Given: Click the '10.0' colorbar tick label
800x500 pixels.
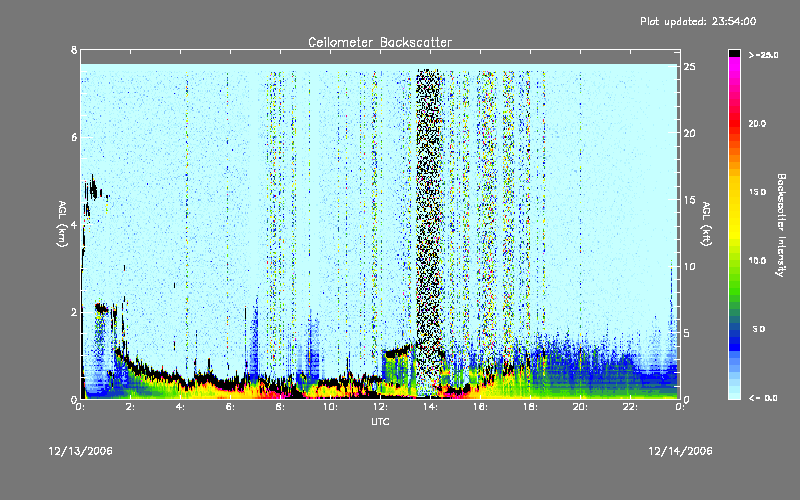Looking at the screenshot, I should point(757,261).
